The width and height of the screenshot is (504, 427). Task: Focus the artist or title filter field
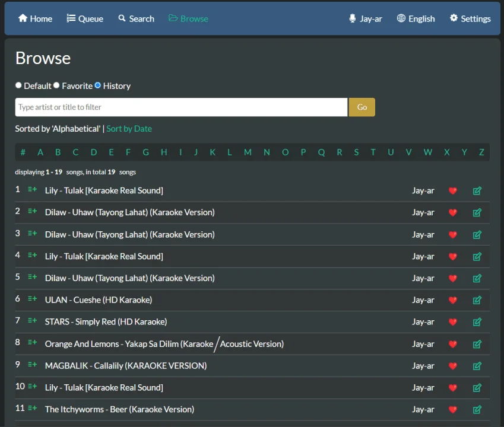point(181,107)
